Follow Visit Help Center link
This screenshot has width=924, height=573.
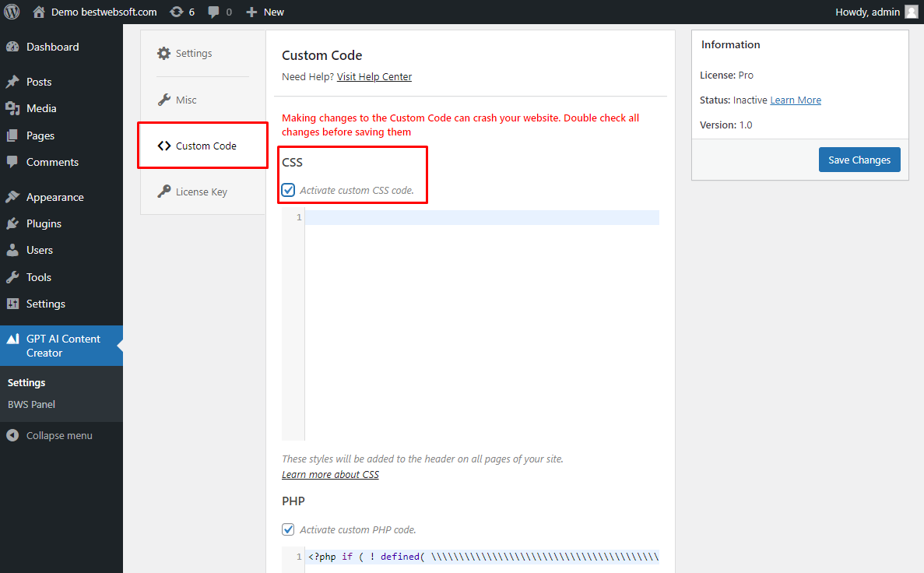[374, 76]
